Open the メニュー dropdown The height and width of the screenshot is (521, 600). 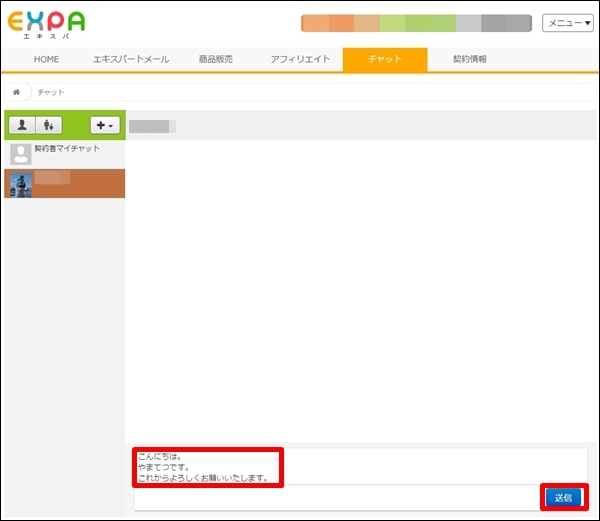click(568, 23)
